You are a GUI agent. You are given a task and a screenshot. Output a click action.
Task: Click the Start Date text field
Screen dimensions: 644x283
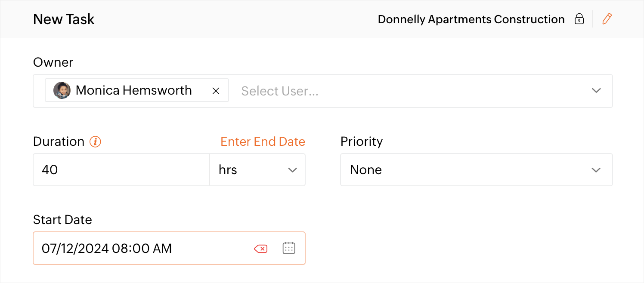point(142,249)
